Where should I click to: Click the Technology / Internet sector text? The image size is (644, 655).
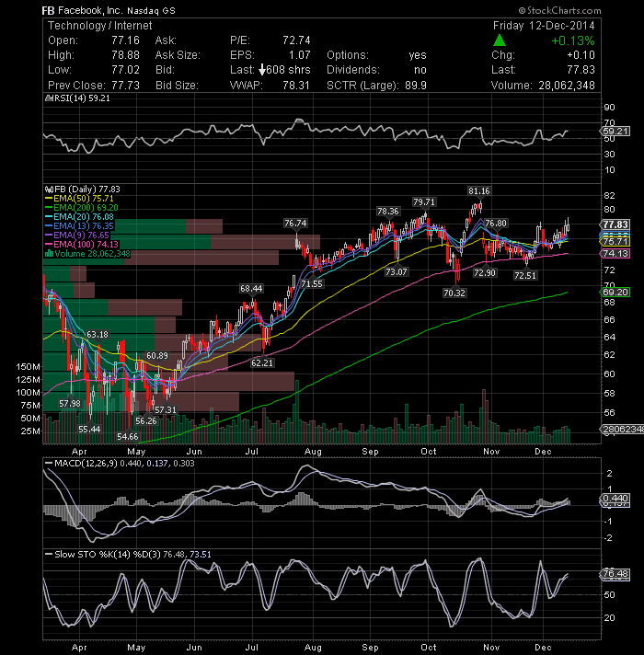click(x=99, y=26)
